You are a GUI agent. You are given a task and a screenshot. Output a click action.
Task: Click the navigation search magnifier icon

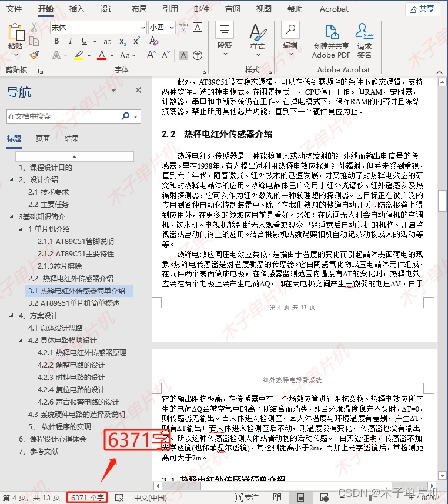pyautogui.click(x=125, y=116)
